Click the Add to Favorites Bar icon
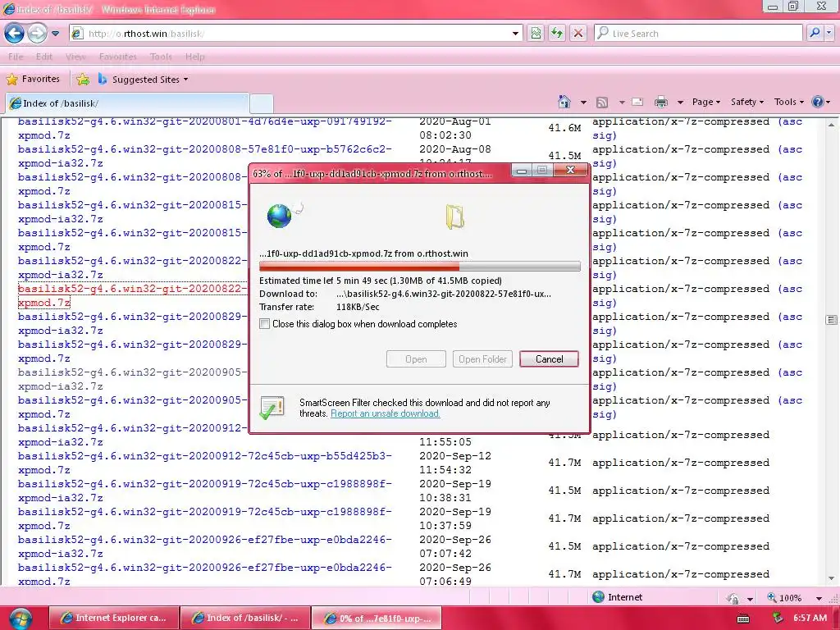The image size is (840, 630). (x=83, y=80)
